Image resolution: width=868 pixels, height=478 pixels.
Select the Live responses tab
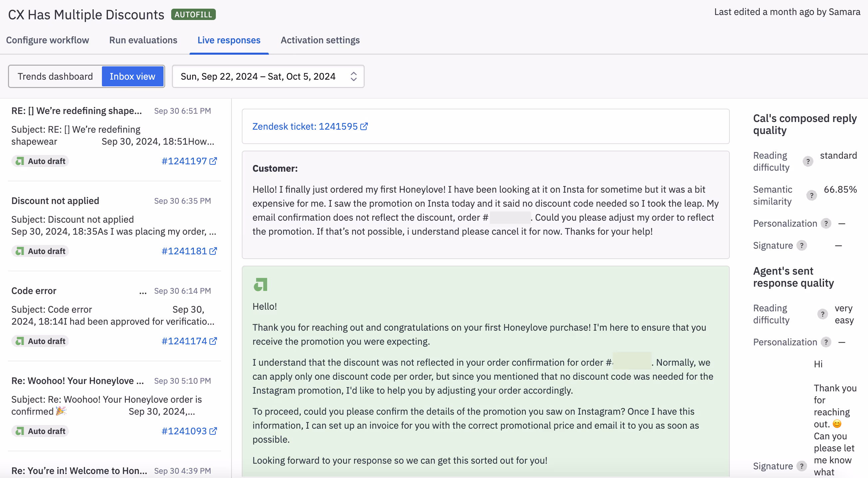point(229,40)
